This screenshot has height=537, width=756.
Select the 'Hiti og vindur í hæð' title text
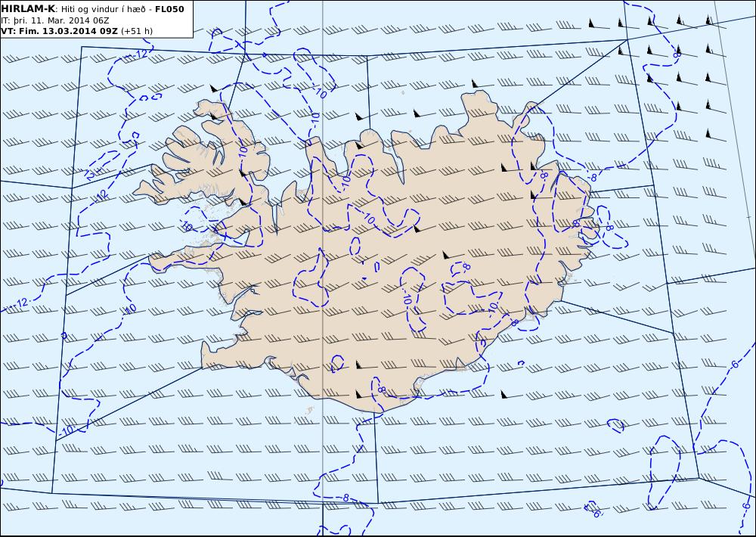(104, 9)
